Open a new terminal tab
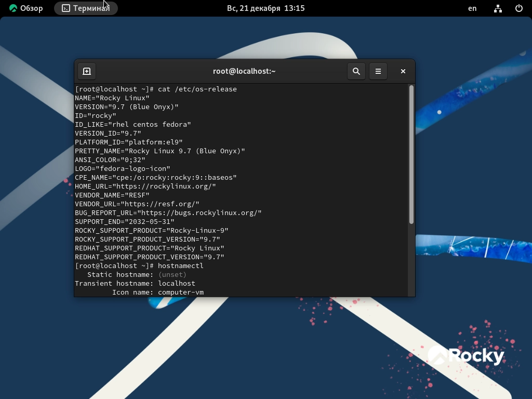 (87, 71)
